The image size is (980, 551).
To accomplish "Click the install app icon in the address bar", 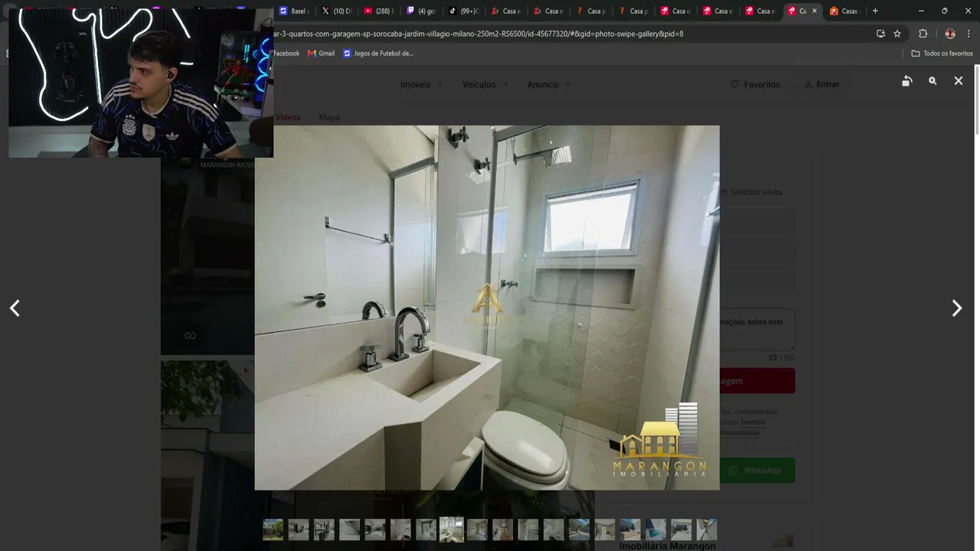I will click(880, 34).
